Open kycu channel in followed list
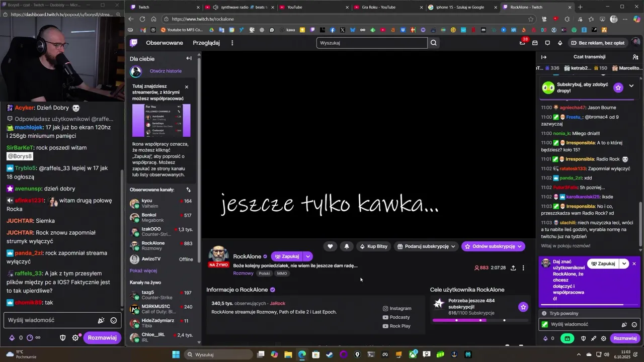Viewport: 644px width, 362px height. (x=161, y=204)
